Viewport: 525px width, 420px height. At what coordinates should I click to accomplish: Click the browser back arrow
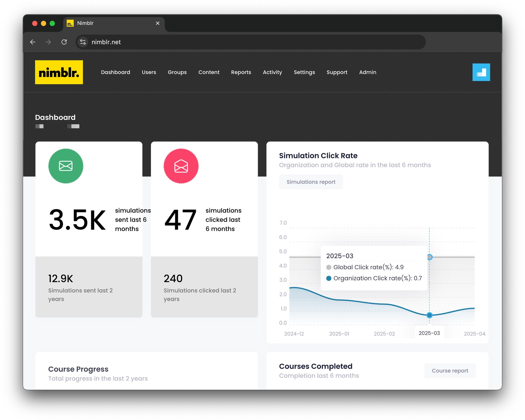tap(33, 42)
